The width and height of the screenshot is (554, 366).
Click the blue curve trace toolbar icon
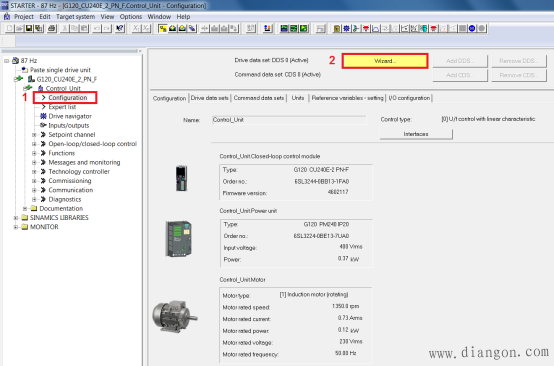[376, 28]
